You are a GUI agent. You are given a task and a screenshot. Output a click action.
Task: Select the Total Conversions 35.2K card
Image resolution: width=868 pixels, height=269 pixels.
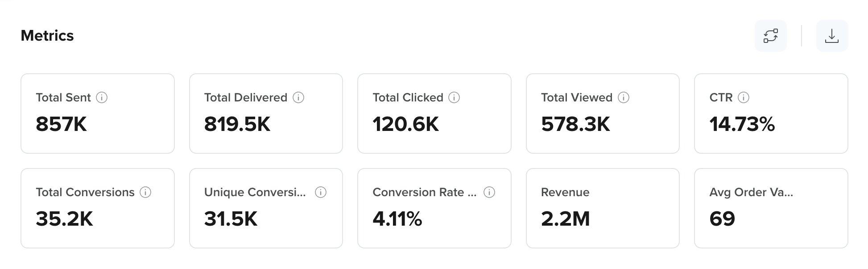tap(98, 208)
